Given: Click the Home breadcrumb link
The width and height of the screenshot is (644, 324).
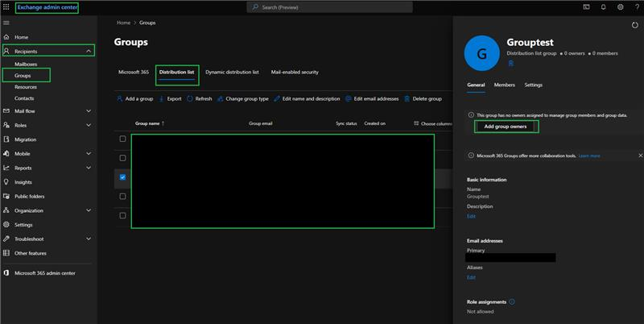Looking at the screenshot, I should [x=123, y=23].
